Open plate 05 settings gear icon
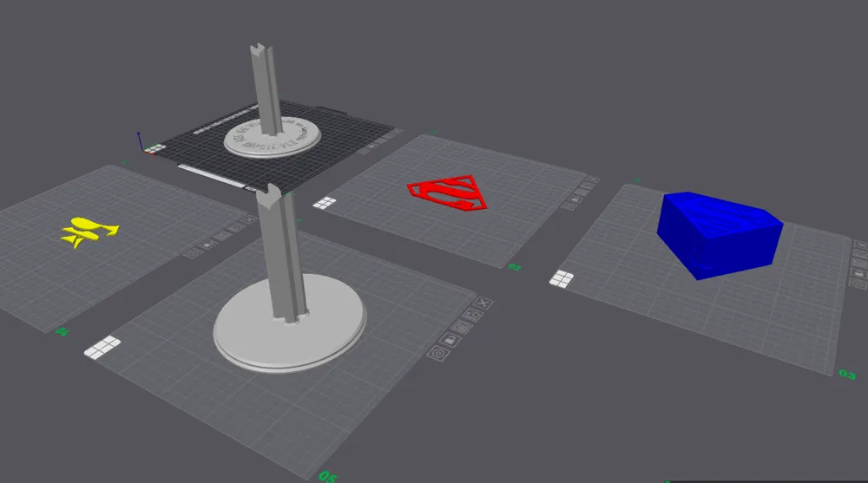This screenshot has width=868, height=483. click(x=438, y=354)
